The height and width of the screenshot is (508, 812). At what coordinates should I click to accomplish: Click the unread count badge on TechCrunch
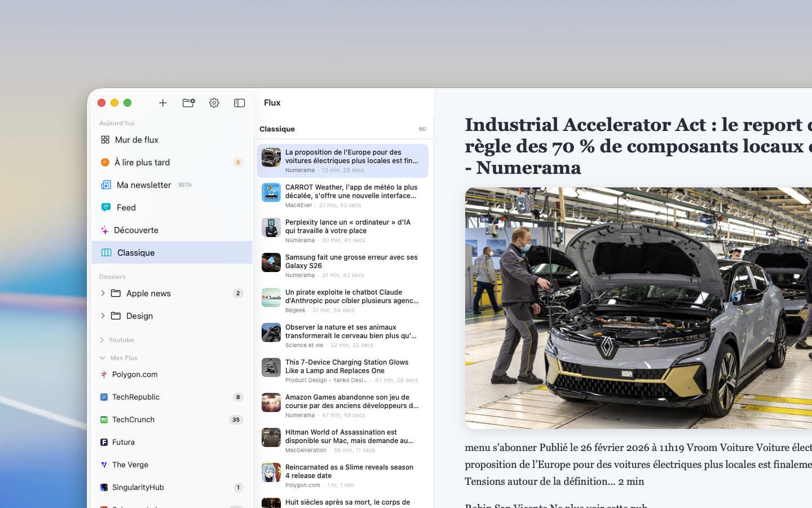tap(237, 419)
